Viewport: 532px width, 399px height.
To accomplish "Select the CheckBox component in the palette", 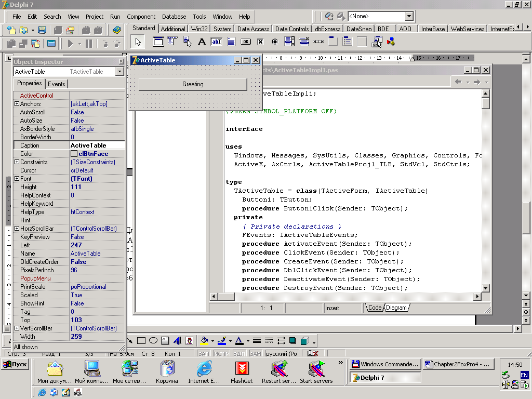I will tap(260, 42).
